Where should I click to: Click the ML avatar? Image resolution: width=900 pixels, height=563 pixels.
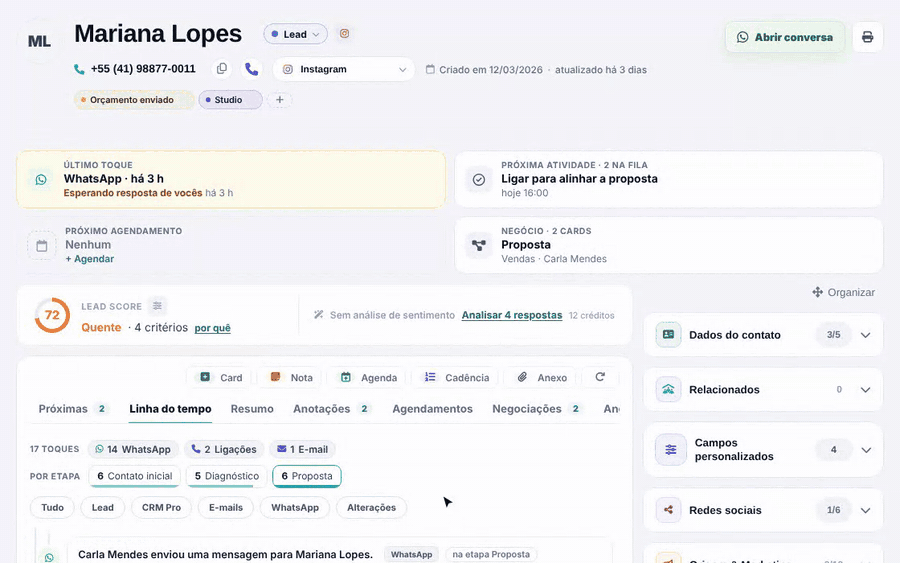pyautogui.click(x=39, y=41)
